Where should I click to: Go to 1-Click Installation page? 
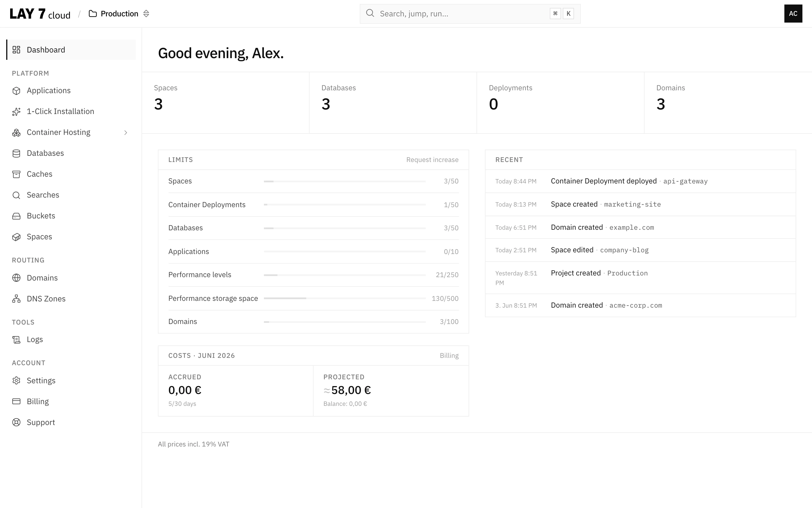[x=71, y=111]
